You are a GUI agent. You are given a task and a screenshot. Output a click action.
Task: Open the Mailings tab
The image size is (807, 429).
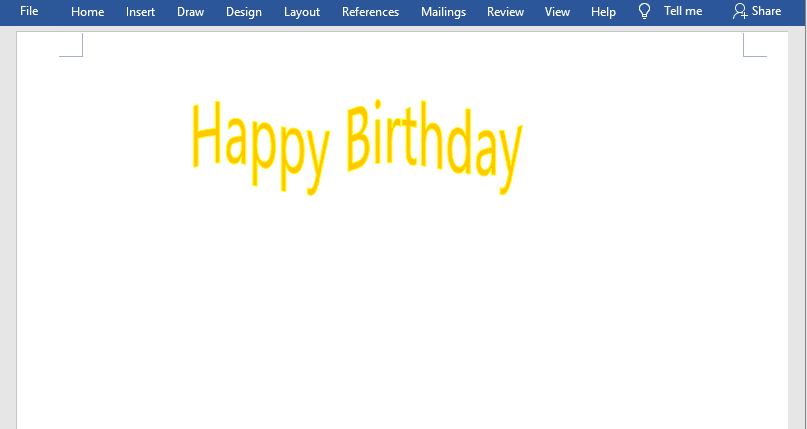(444, 12)
